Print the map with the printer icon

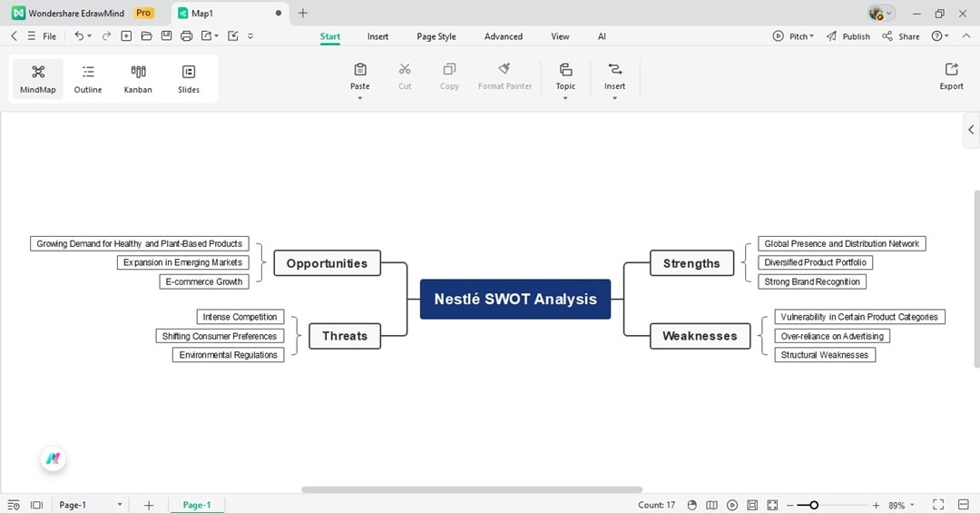(186, 36)
